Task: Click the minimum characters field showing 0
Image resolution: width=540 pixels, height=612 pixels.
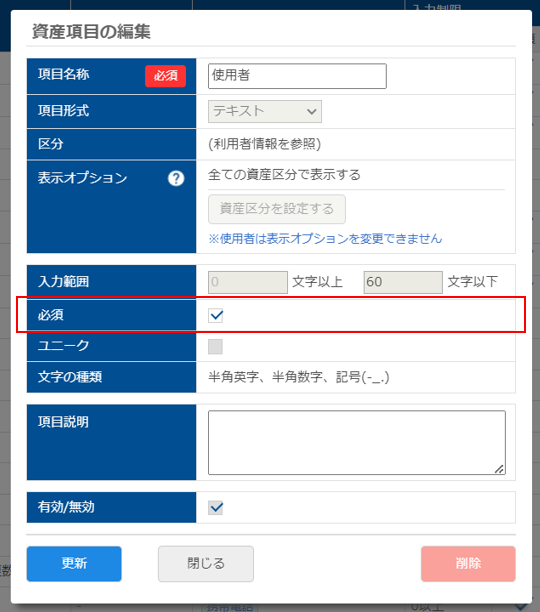Action: (x=248, y=282)
